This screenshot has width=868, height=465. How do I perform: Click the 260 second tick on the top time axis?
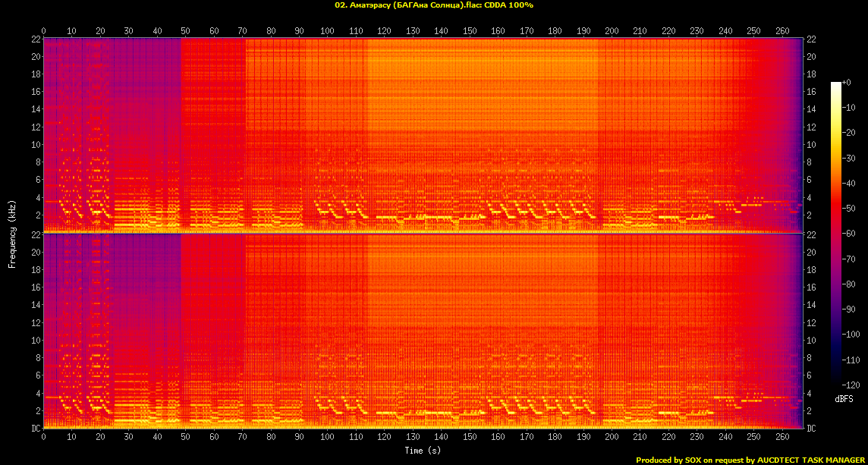[782, 31]
